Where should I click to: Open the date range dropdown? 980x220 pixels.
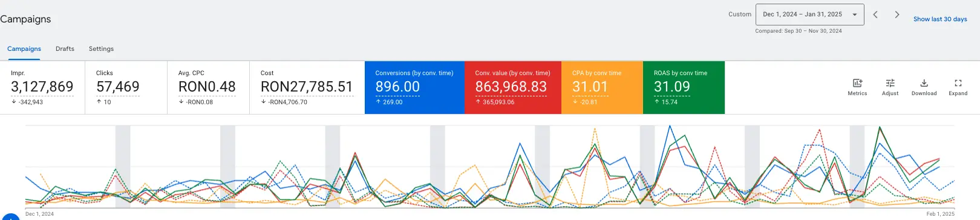pos(809,15)
